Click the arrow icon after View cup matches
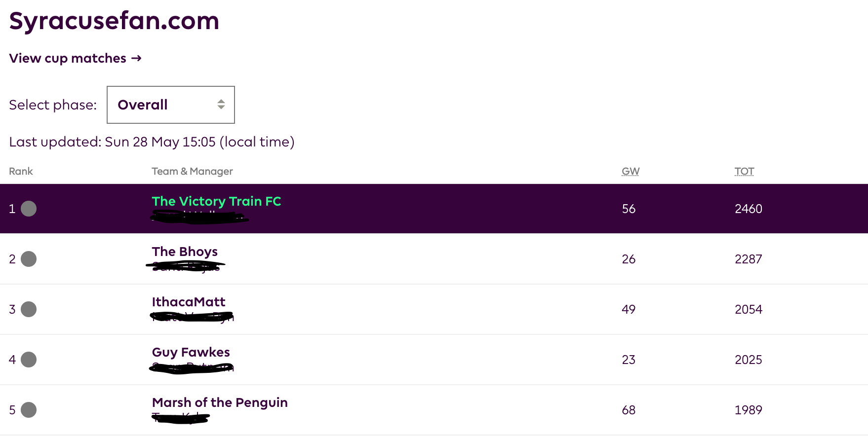Image resolution: width=868 pixels, height=436 pixels. point(137,58)
